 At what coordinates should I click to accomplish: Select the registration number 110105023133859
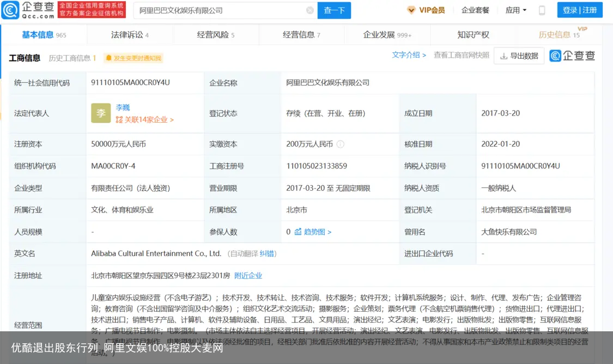click(317, 166)
